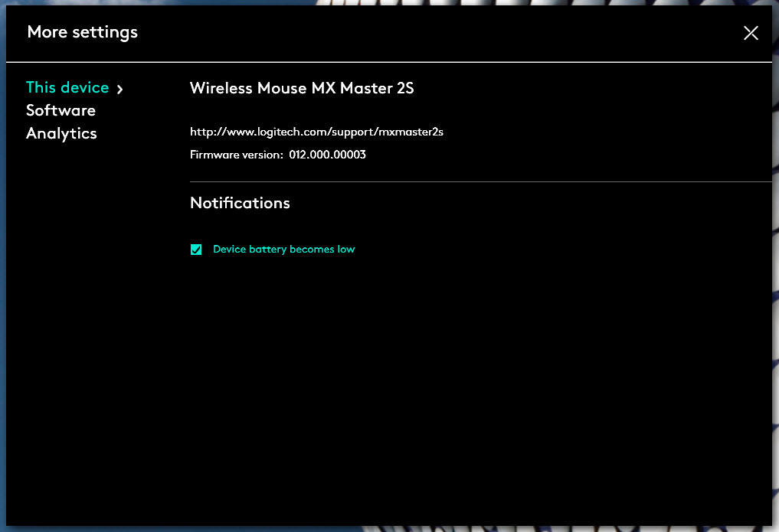
Task: Click the Wireless Mouse MX Master 2S title
Action: click(x=302, y=88)
